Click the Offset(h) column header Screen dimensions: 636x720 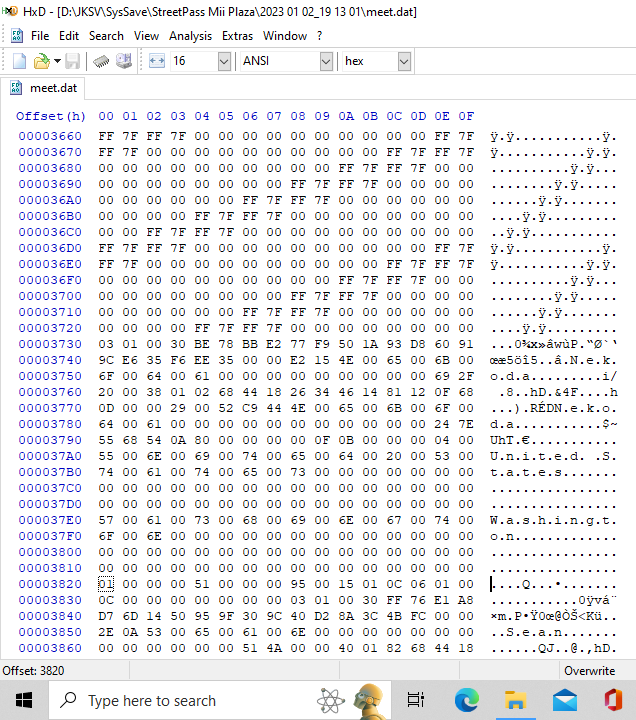[x=51, y=116]
